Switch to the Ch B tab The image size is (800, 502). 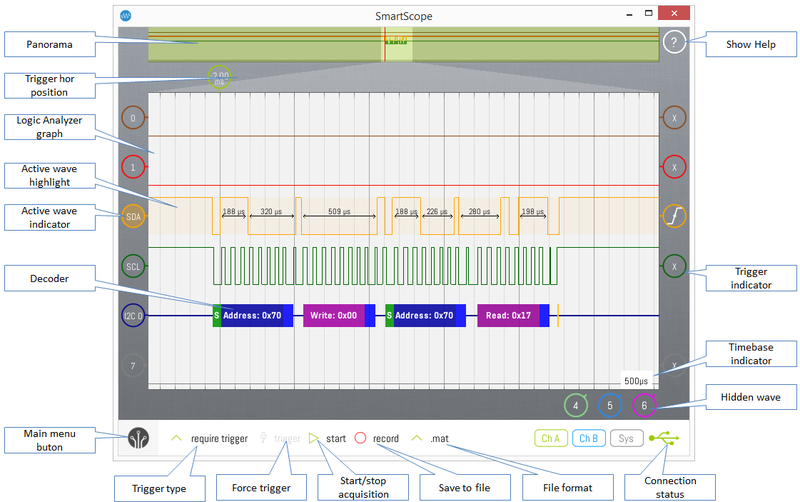pos(588,438)
